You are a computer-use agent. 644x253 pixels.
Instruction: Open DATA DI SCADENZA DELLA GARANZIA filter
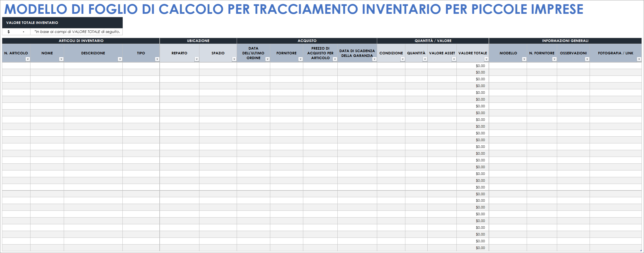(374, 59)
